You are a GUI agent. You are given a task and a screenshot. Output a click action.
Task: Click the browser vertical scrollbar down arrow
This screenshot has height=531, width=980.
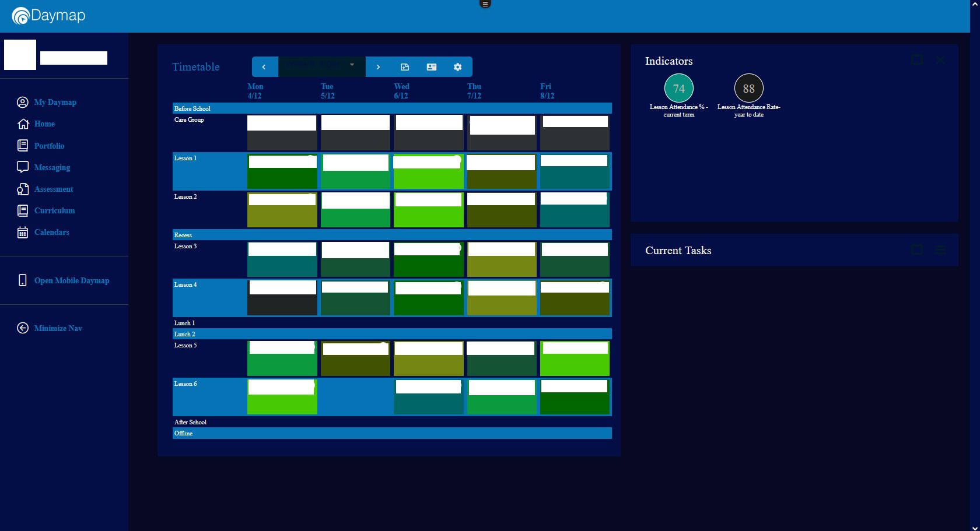[975, 527]
